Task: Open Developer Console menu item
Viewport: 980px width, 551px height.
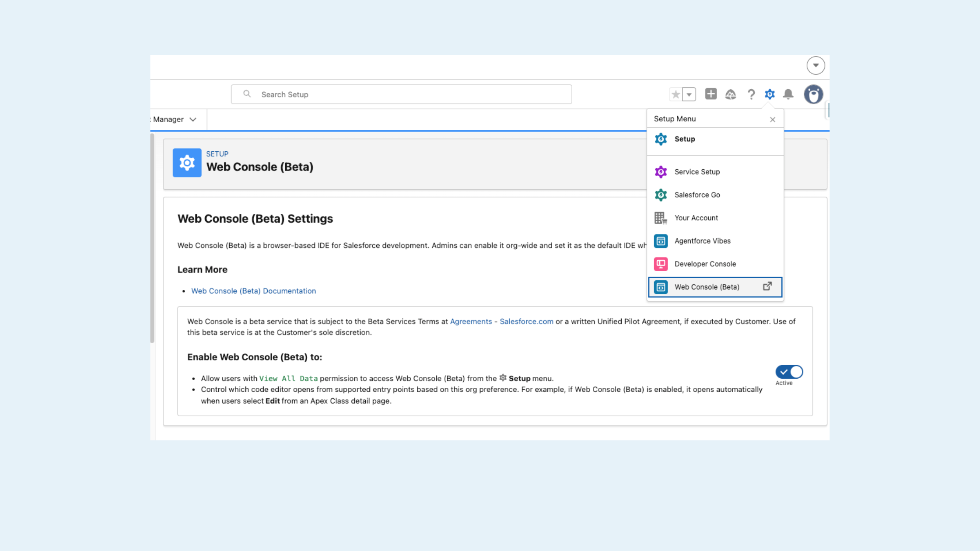Action: (715, 264)
